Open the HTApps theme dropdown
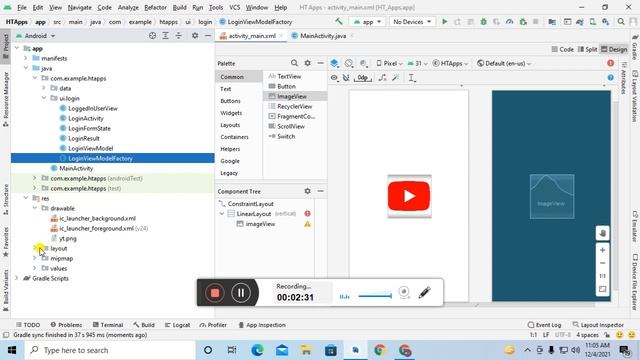This screenshot has height=360, width=640. pos(450,63)
